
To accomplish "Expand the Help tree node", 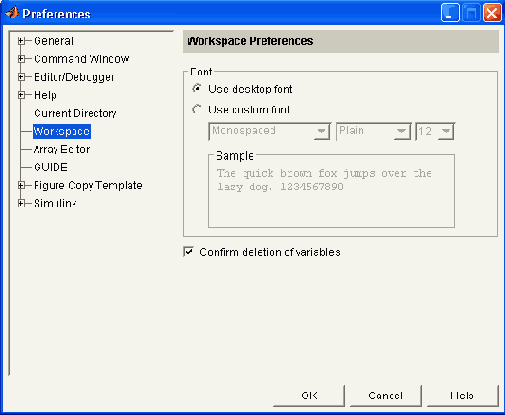I will [x=21, y=95].
